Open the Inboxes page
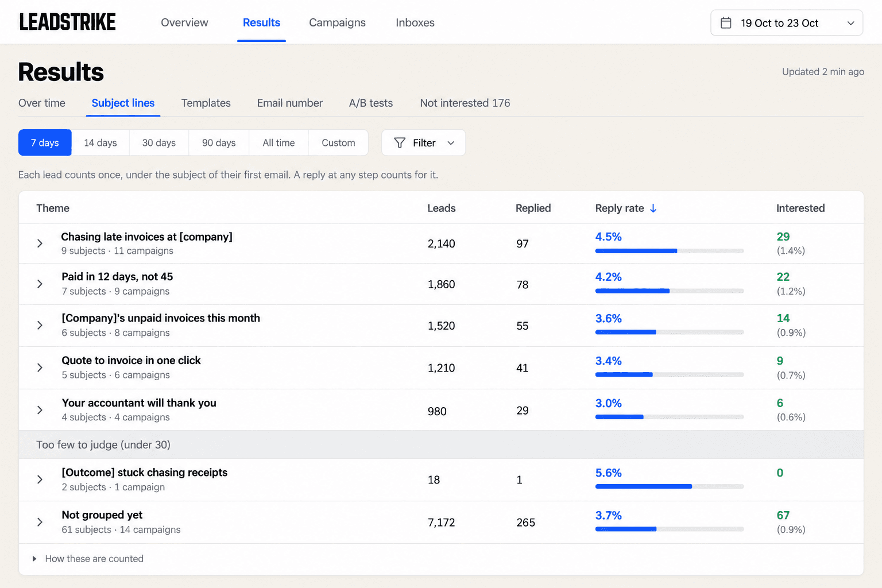The image size is (882, 588). [x=415, y=22]
